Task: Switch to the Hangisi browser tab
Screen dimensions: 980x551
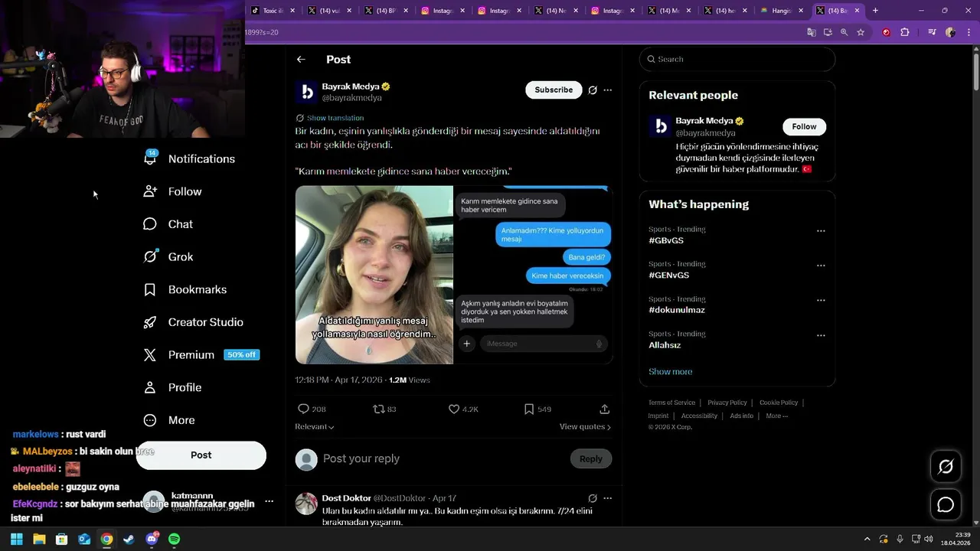Action: pos(782,11)
